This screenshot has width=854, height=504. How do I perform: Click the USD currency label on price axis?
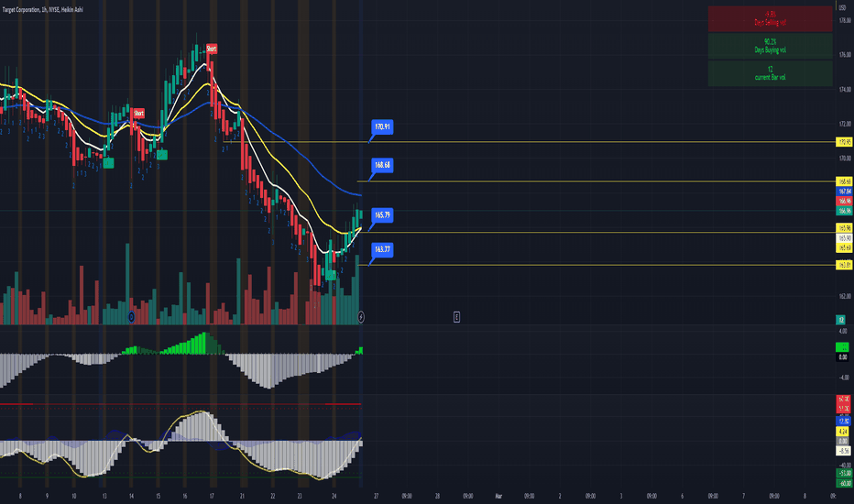[845, 7]
